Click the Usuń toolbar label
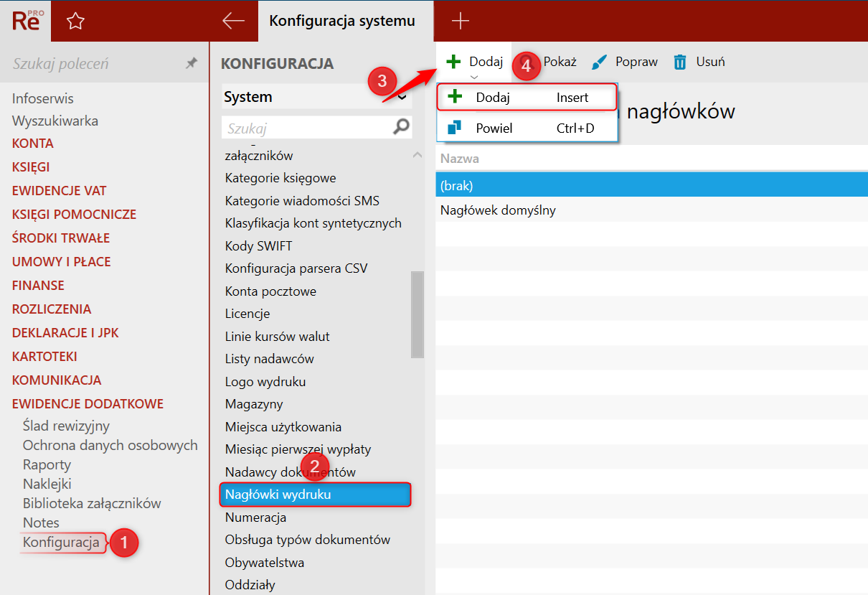The height and width of the screenshot is (595, 868). coord(710,62)
